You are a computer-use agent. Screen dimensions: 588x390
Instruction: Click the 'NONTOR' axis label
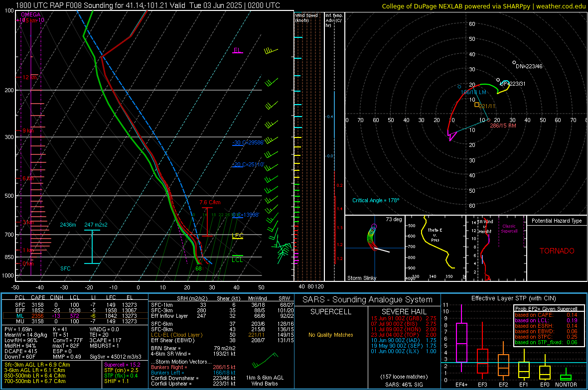[x=566, y=385]
